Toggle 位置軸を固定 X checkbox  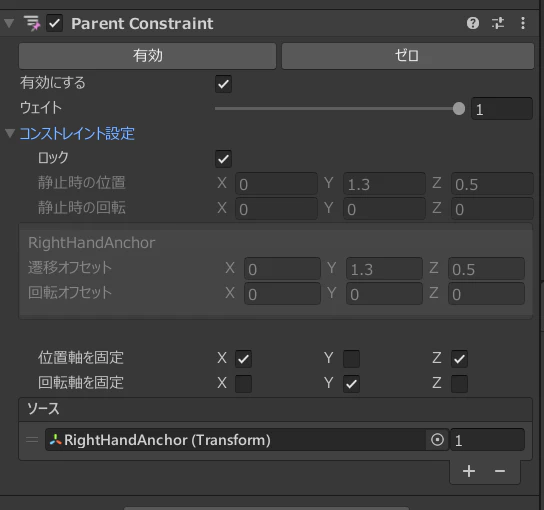[243, 359]
